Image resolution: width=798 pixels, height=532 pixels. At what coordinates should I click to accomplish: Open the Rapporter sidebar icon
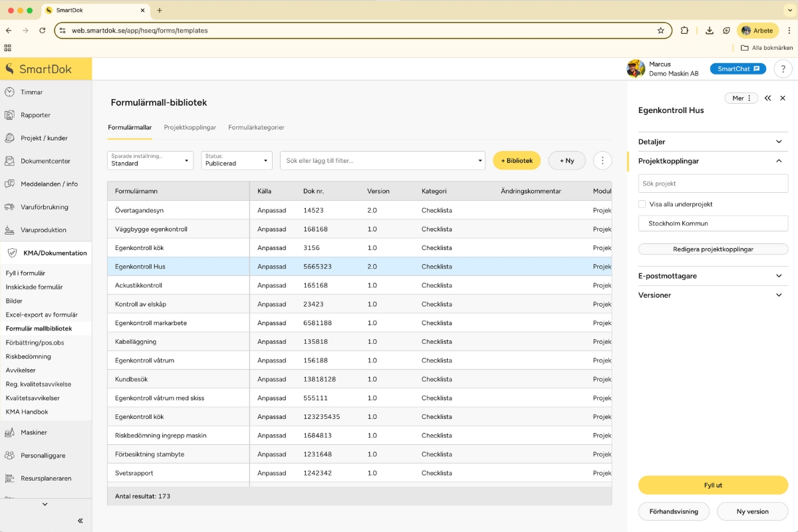pos(9,115)
